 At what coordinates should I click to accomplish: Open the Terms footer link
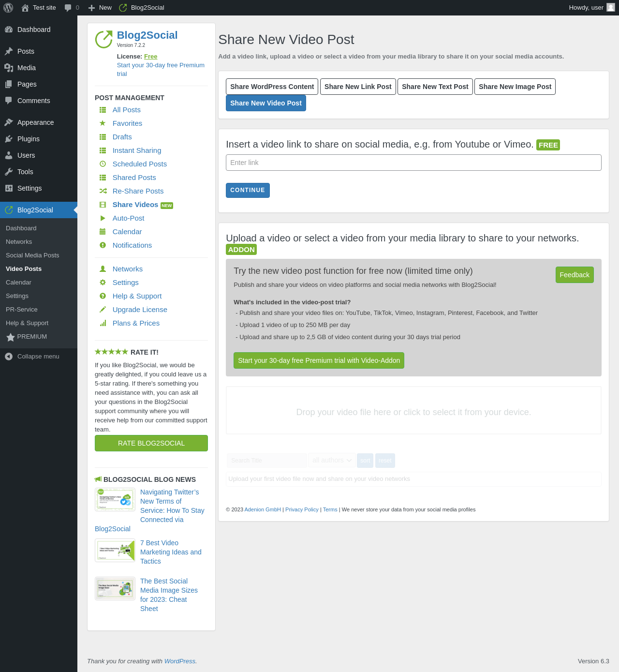(330, 509)
